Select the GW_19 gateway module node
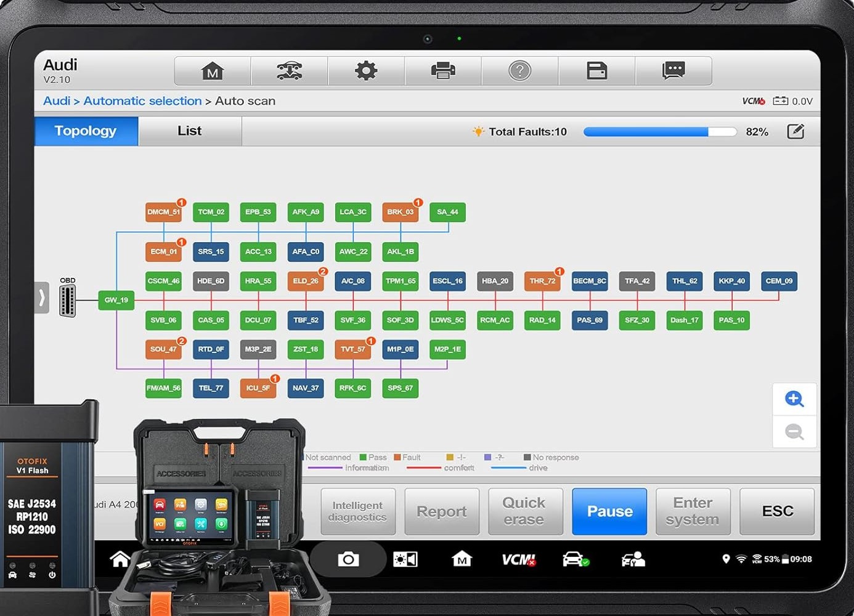Image resolution: width=854 pixels, height=616 pixels. (116, 300)
